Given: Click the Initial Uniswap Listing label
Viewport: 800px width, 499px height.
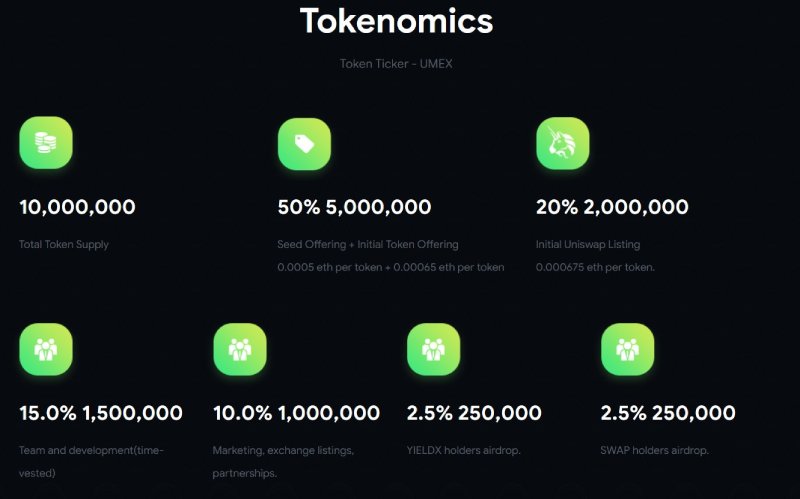Looking at the screenshot, I should click(x=588, y=244).
